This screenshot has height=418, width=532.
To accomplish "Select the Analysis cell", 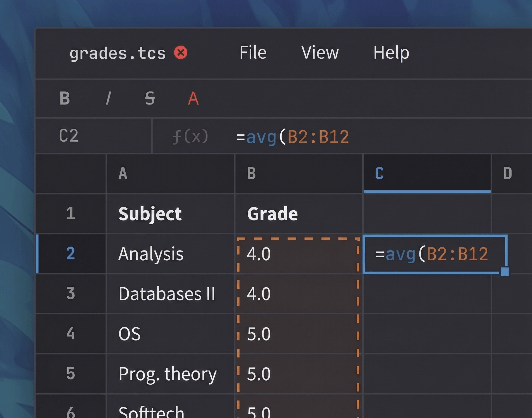I will 170,253.
